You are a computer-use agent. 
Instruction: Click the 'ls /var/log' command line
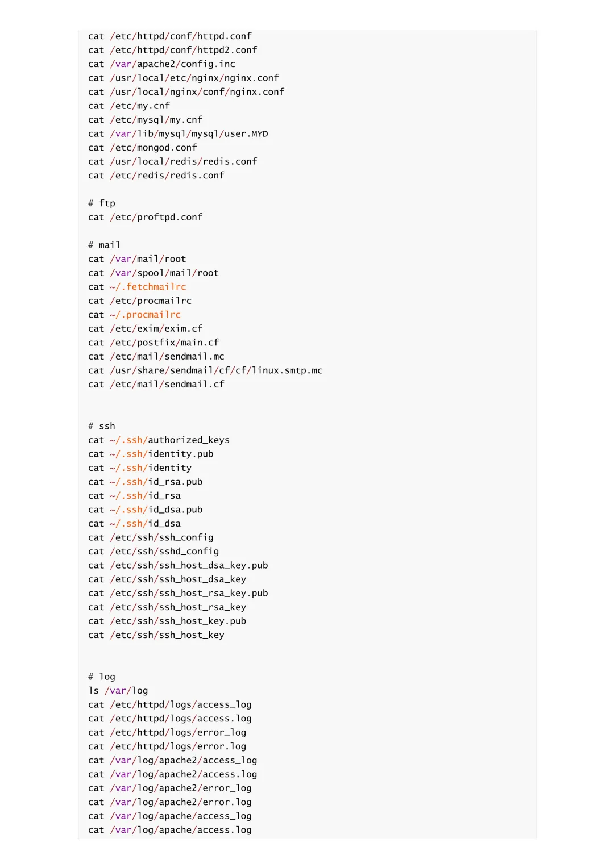(x=118, y=691)
